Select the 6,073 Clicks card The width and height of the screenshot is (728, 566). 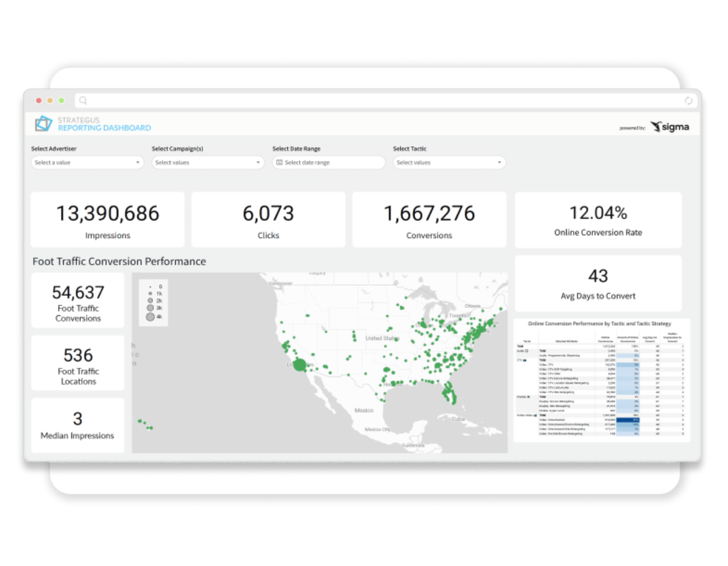point(268,220)
